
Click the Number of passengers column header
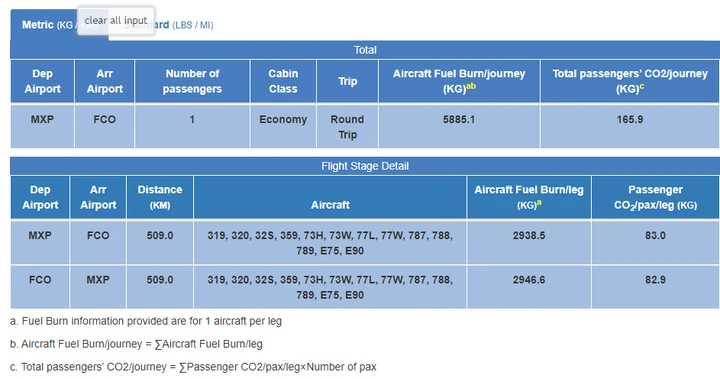(192, 81)
